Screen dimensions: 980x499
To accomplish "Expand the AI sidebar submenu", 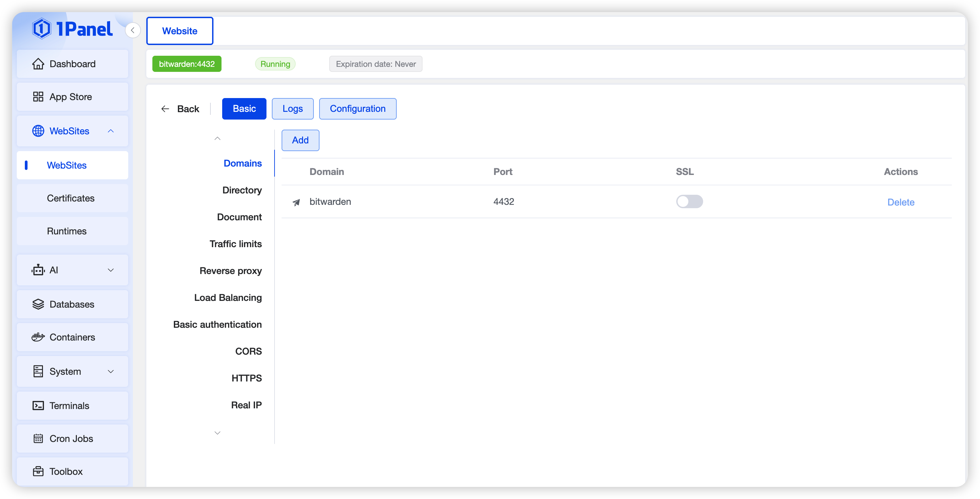I will (x=111, y=270).
